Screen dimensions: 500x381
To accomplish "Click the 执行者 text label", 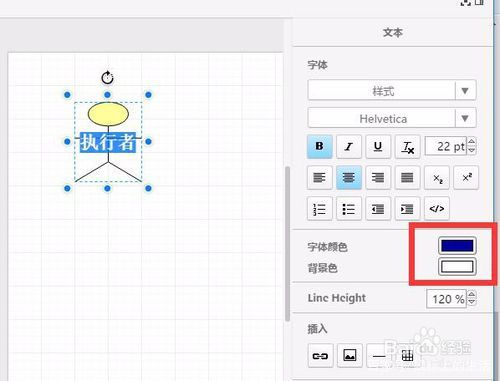I will pyautogui.click(x=108, y=142).
